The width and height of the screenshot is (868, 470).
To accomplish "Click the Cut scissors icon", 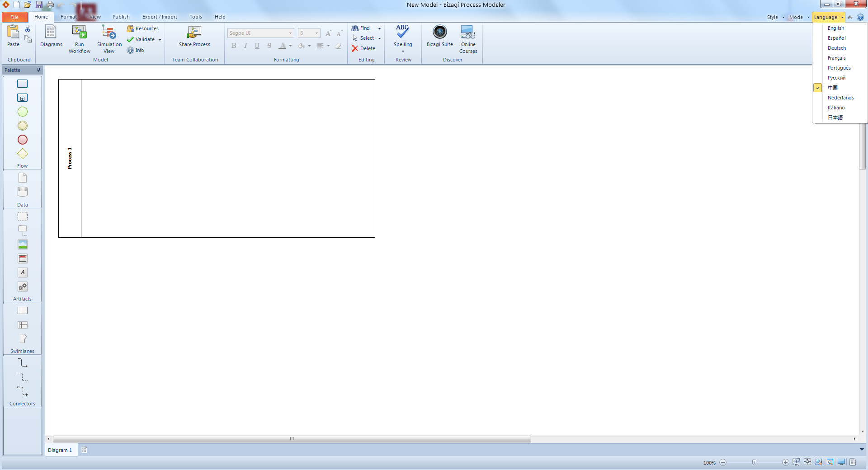I will click(28, 28).
